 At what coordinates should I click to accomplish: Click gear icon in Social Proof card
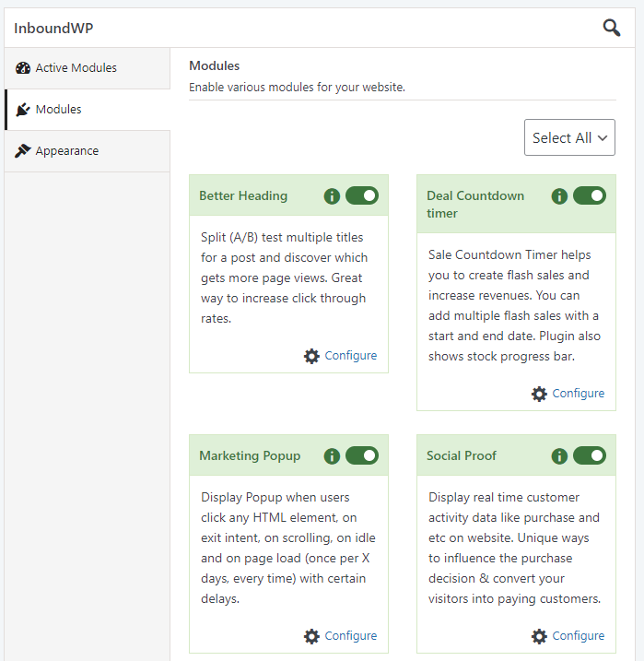click(539, 636)
